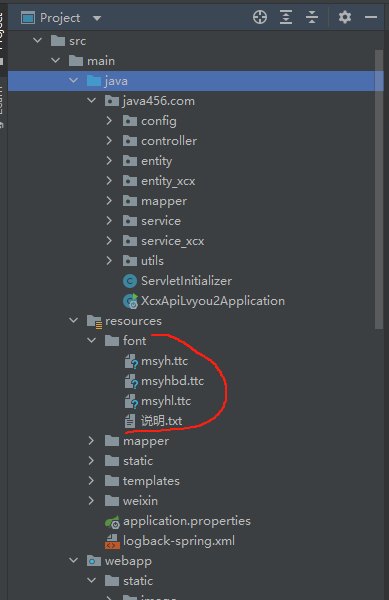Expand the utils package

[109, 260]
